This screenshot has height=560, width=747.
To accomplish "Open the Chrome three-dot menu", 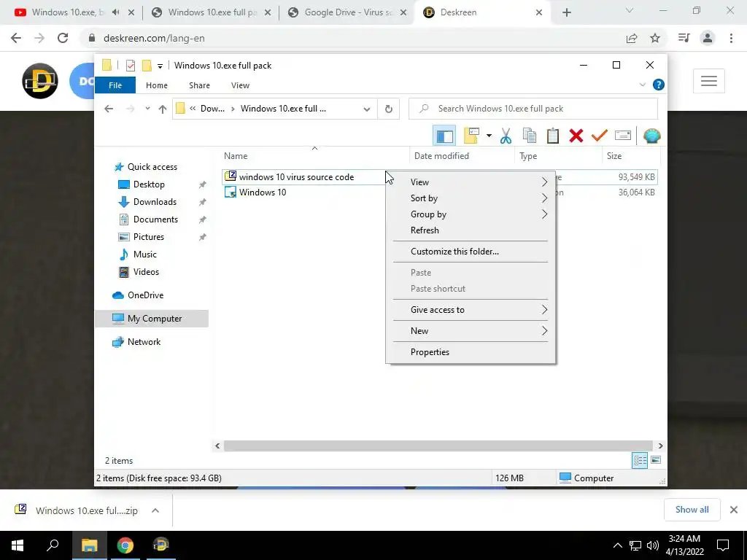I will pos(731,38).
